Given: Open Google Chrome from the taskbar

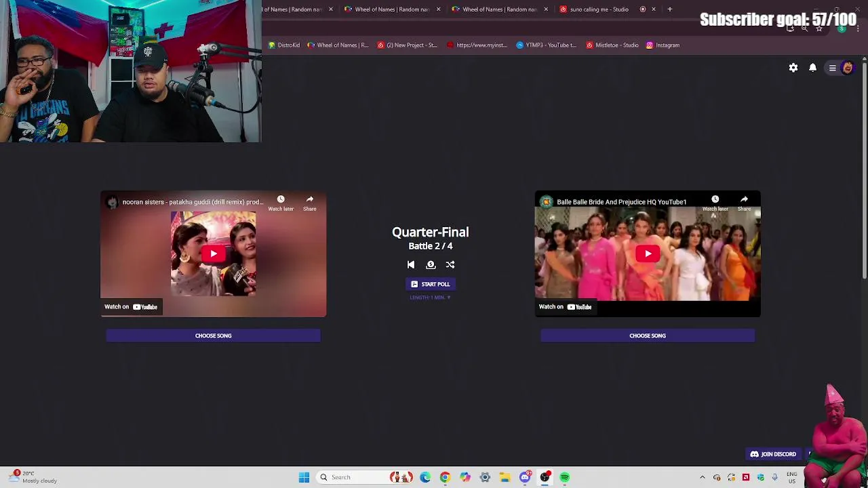Looking at the screenshot, I should (445, 477).
